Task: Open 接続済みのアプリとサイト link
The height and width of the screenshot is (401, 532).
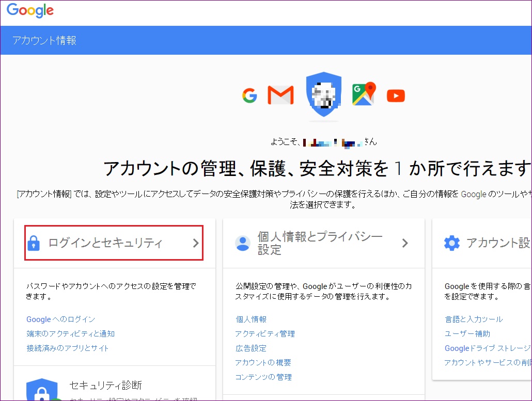Action: (x=68, y=348)
